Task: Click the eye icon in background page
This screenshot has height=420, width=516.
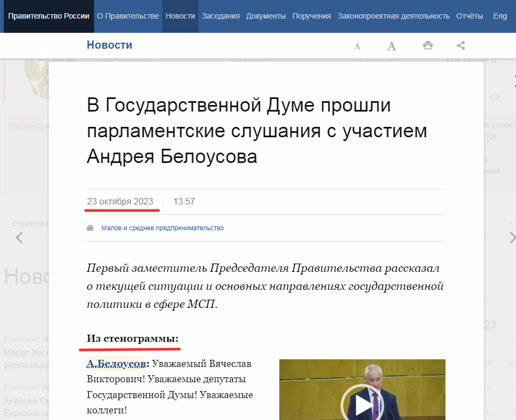Action: pyautogui.click(x=495, y=97)
